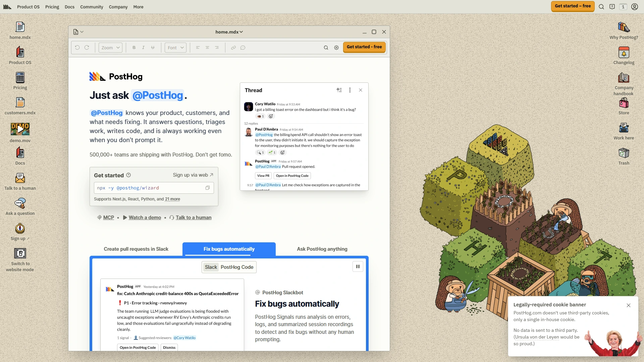Open the Product OS desktop icon
Viewport: 644px width, 362px height.
[20, 52]
